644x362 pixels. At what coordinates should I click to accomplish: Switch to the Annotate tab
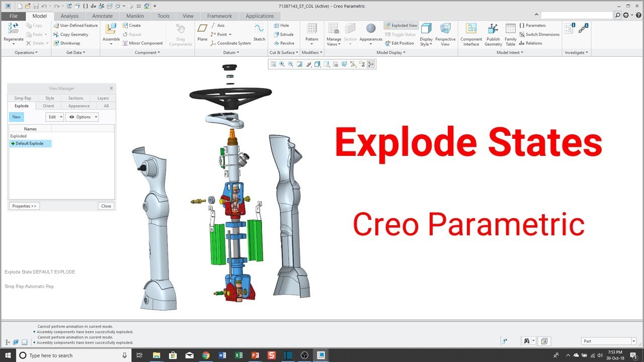coord(102,16)
